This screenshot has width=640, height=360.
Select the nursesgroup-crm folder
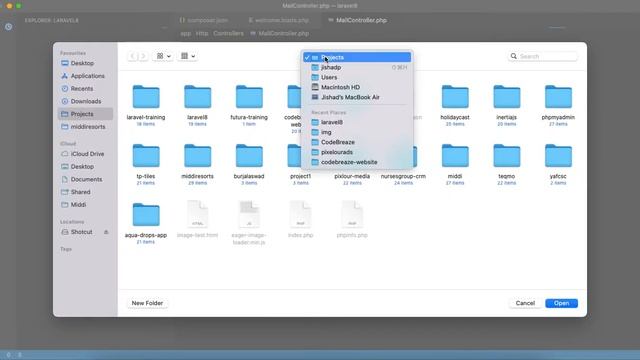tap(403, 176)
